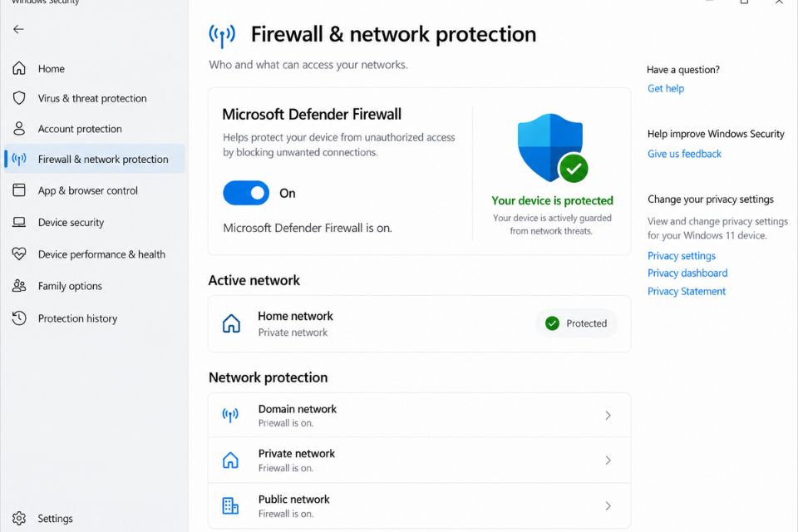Viewport: 798px width, 532px height.
Task: Click the Active network heading
Action: pyautogui.click(x=254, y=280)
